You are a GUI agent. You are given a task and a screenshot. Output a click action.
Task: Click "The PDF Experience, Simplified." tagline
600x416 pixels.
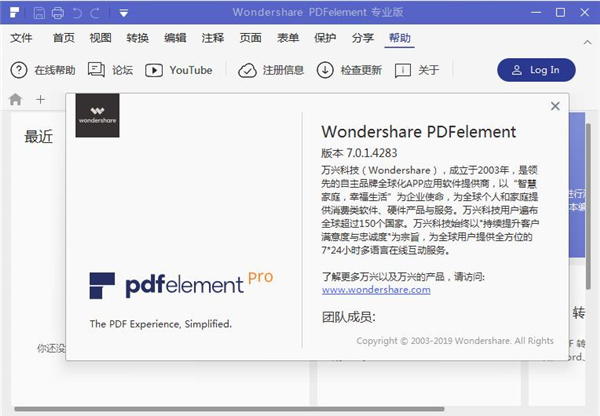pyautogui.click(x=161, y=324)
